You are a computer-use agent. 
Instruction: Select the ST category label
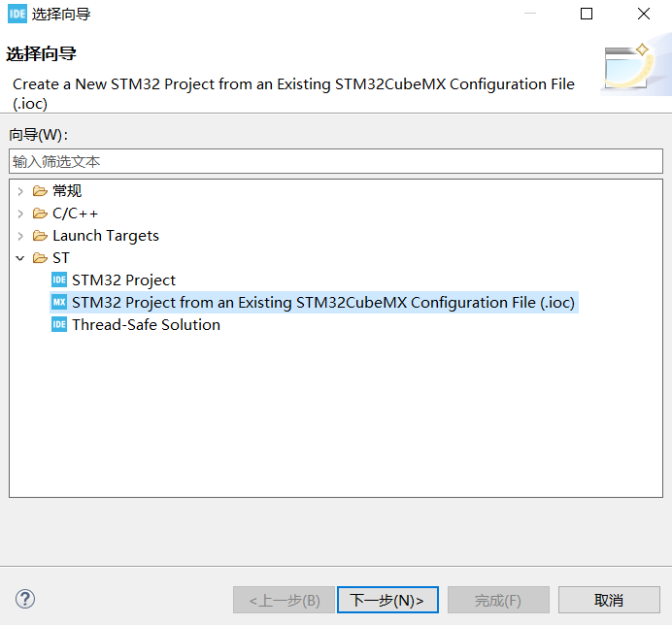click(61, 258)
